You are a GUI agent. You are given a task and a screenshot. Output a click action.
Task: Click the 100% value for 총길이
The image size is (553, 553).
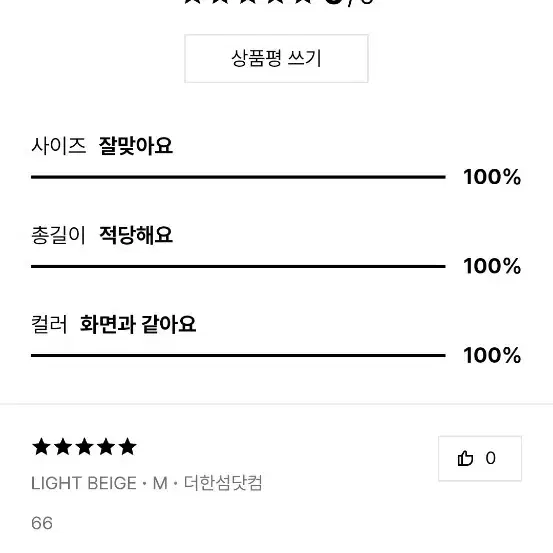[x=492, y=266]
